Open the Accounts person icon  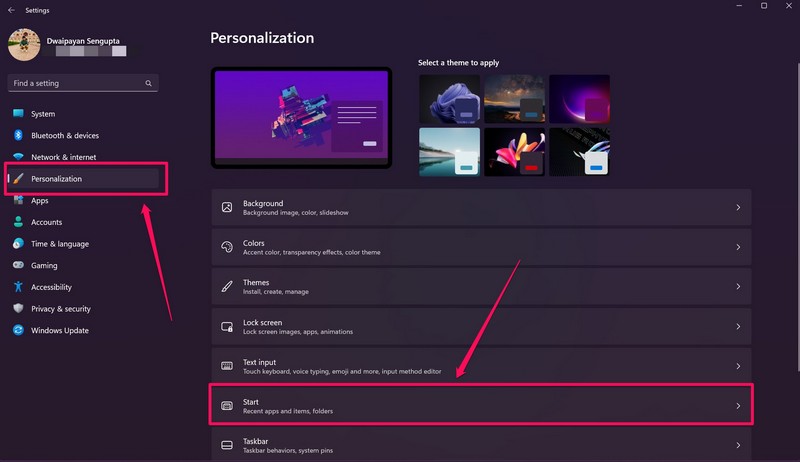(18, 222)
